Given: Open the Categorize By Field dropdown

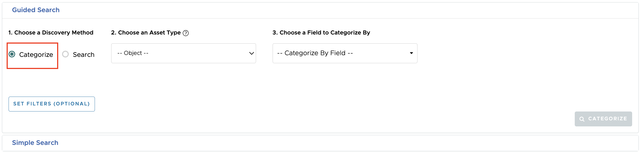Looking at the screenshot, I should click(345, 53).
